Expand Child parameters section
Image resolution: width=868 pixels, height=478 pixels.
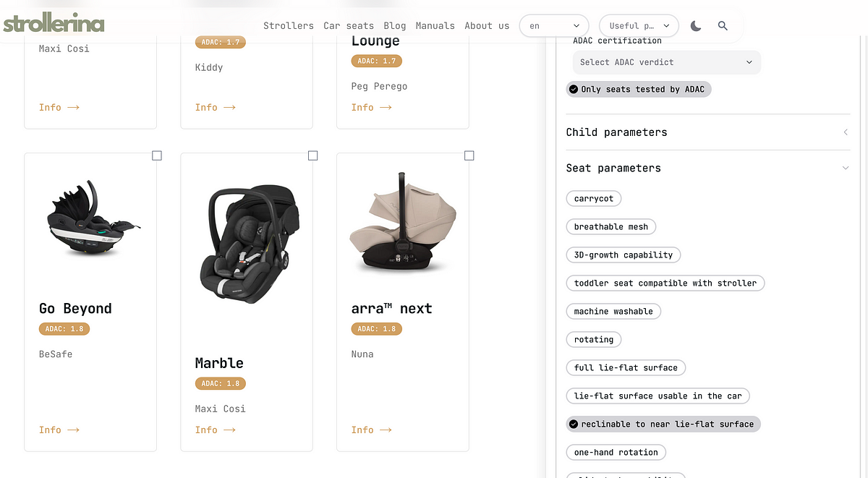[x=708, y=132]
